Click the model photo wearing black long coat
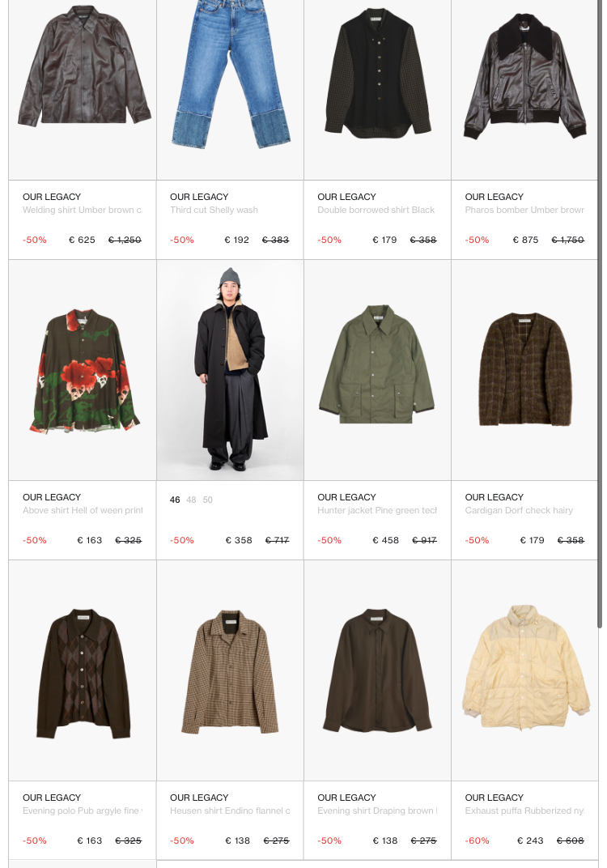Viewport: 607px width, 868px height. point(230,370)
